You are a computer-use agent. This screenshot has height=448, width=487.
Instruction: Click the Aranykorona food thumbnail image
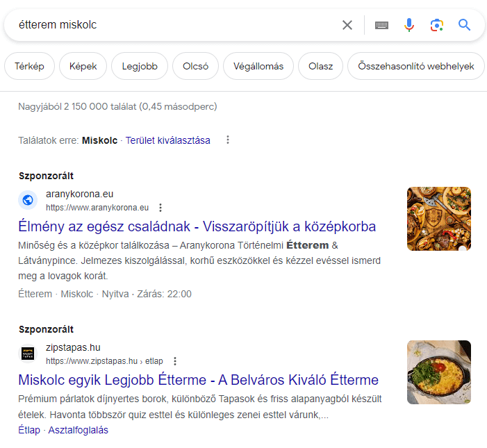pos(438,219)
